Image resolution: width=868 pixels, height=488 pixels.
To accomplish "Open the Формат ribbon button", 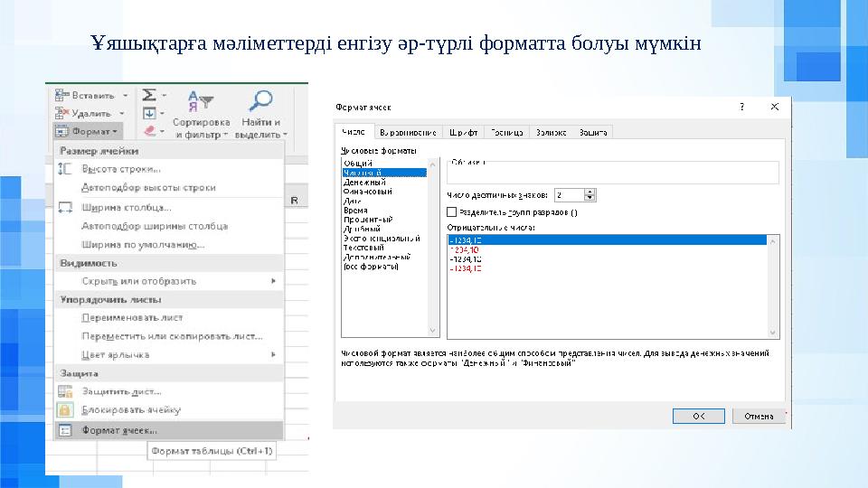I will pyautogui.click(x=88, y=132).
